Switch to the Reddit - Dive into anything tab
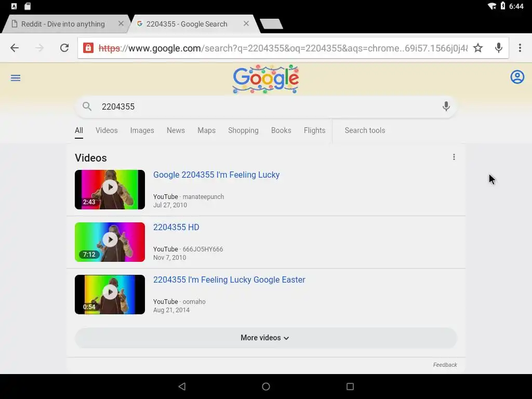 [63, 24]
